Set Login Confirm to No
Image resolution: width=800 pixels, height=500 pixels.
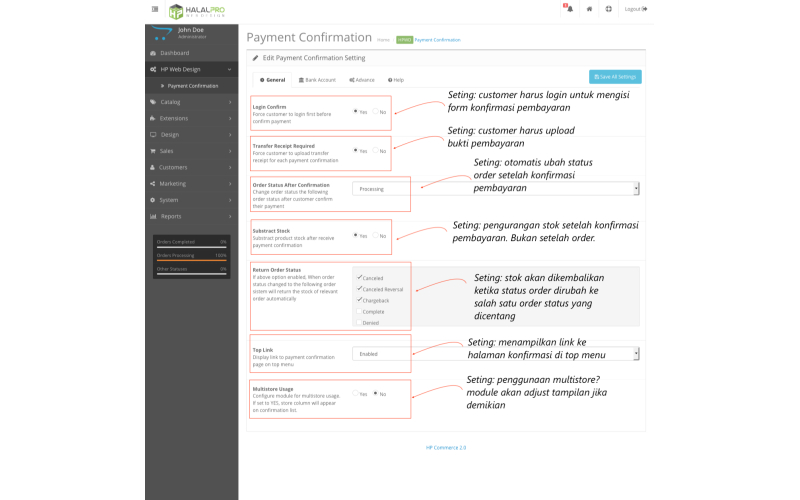pyautogui.click(x=376, y=111)
